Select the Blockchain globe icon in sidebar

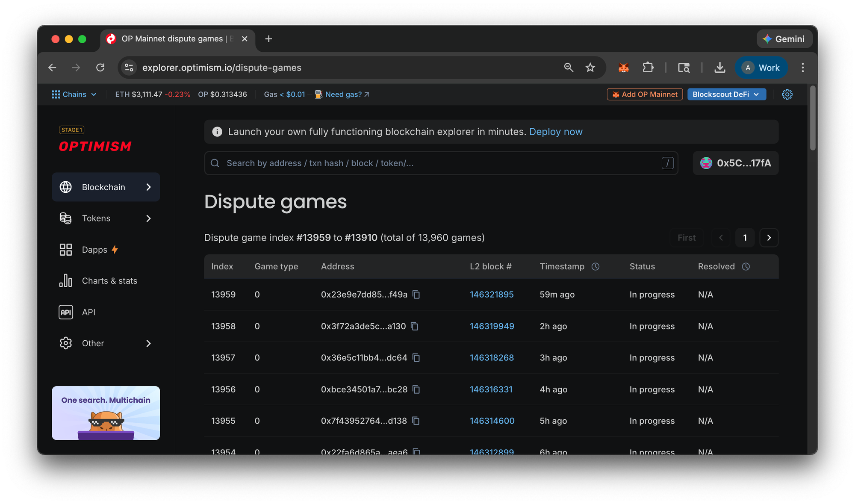coord(66,187)
